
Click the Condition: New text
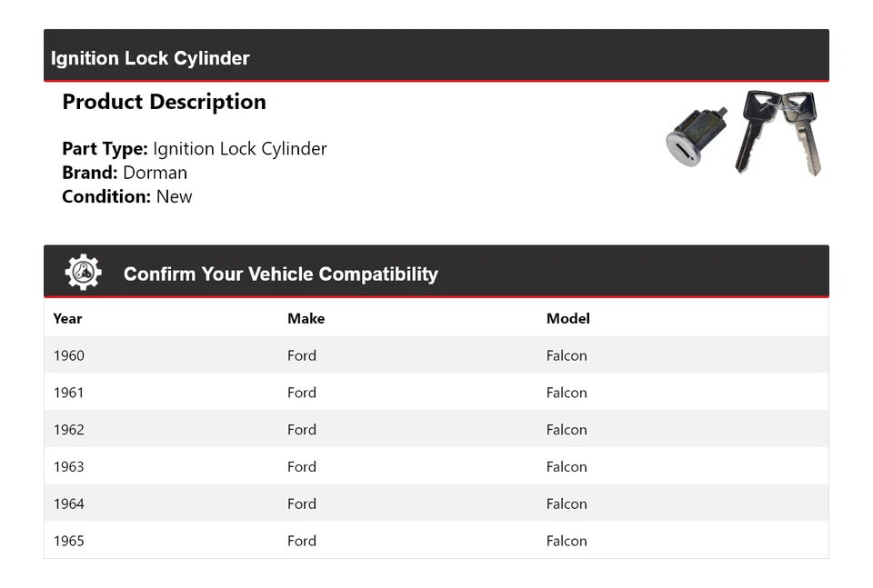tap(127, 196)
